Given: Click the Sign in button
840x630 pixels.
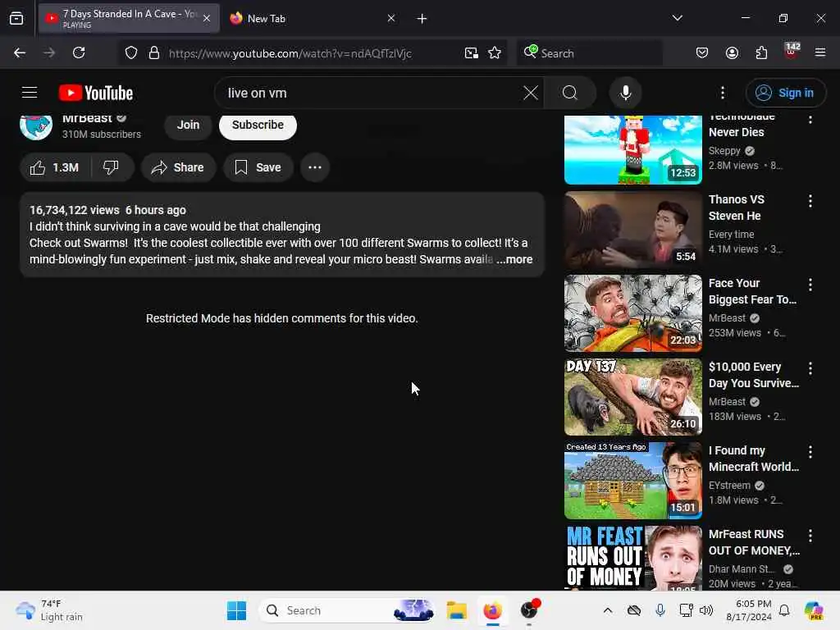Looking at the screenshot, I should (x=785, y=93).
